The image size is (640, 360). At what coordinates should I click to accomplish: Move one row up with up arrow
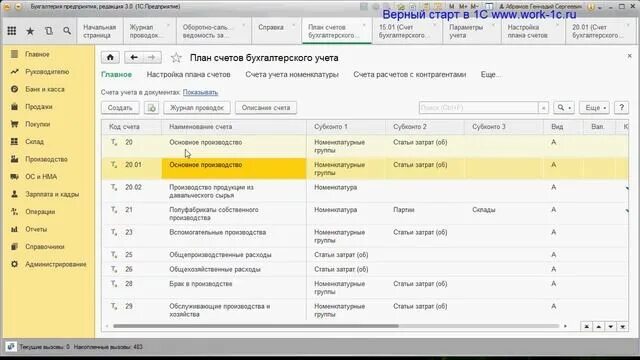click(598, 327)
